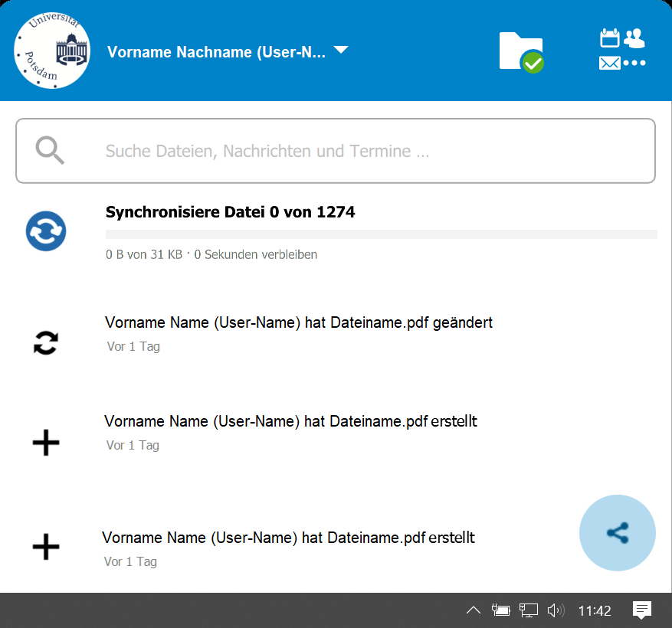Click the blue sync status icon
The image size is (672, 628).
tap(46, 231)
